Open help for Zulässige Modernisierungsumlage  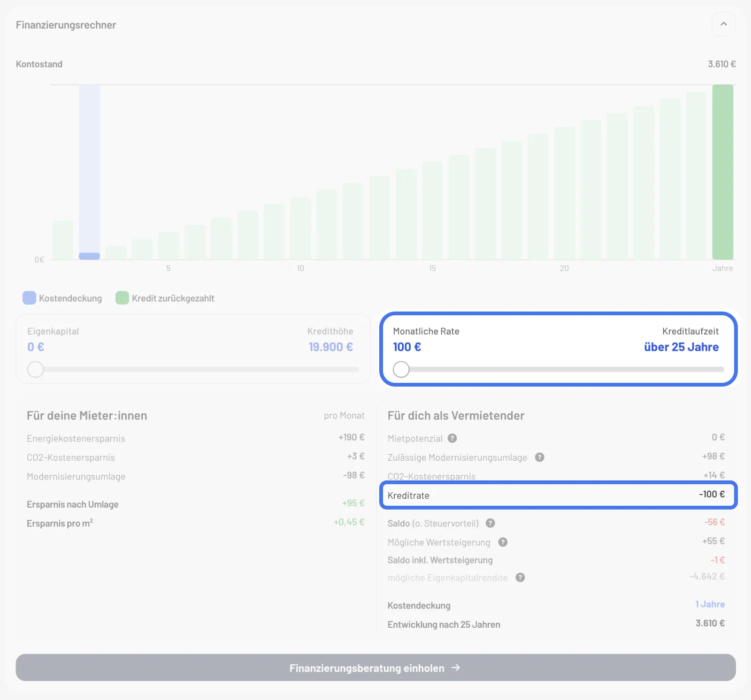coord(539,457)
